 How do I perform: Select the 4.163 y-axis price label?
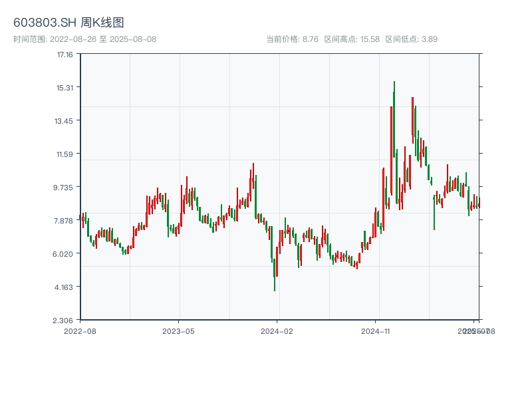[x=63, y=287]
